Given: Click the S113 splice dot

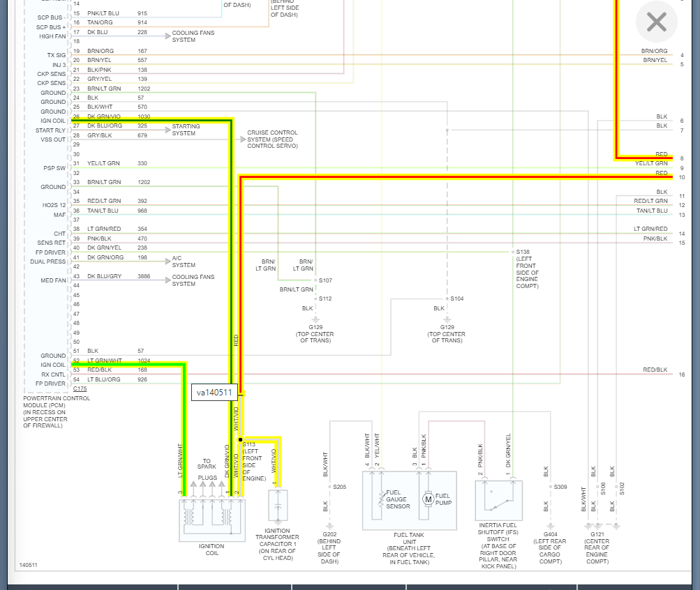Looking at the screenshot, I should point(240,440).
